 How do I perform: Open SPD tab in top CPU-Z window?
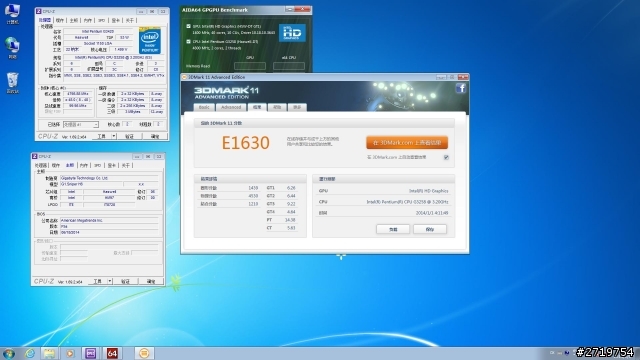click(x=101, y=20)
